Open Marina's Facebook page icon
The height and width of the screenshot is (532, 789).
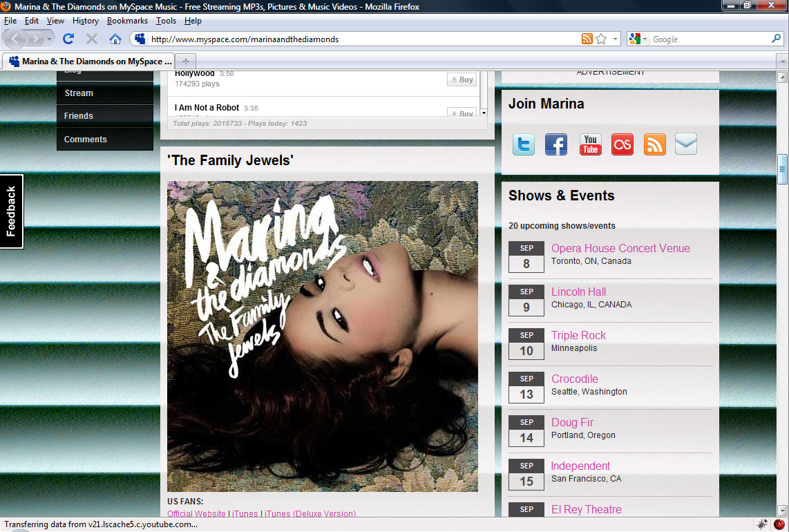[556, 145]
